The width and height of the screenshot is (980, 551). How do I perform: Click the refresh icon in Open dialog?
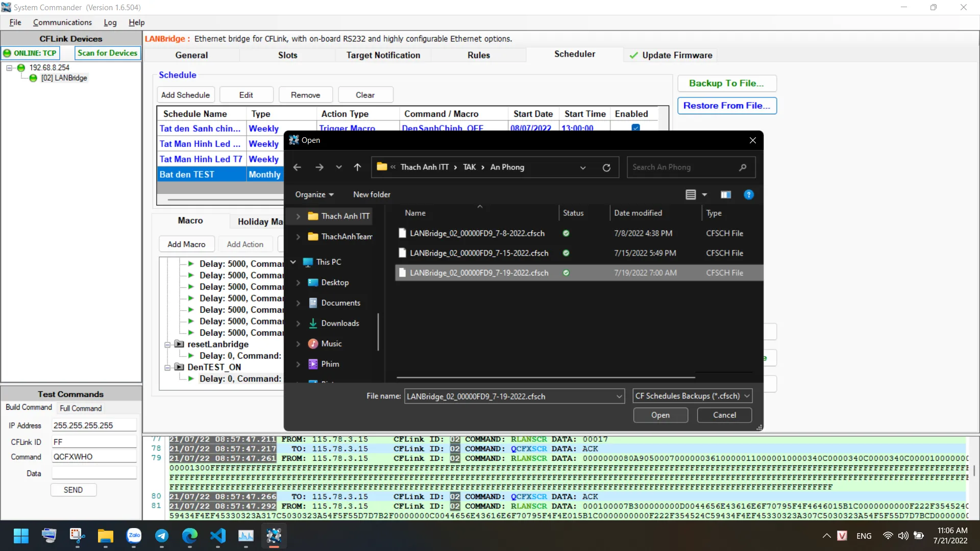point(606,167)
